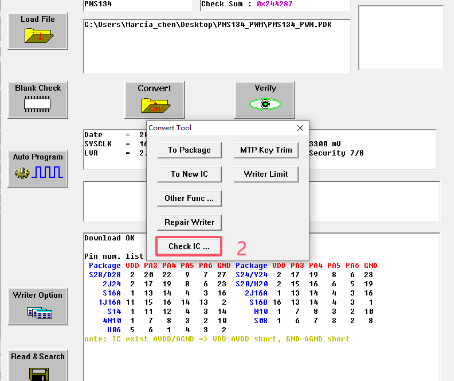Select To New IC button
This screenshot has height=381, width=454.
pyautogui.click(x=189, y=174)
